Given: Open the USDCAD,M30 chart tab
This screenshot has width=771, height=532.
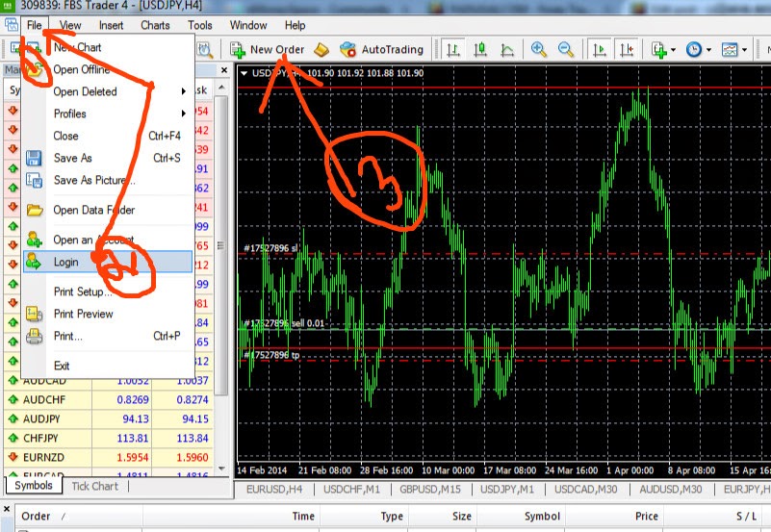Looking at the screenshot, I should coord(585,490).
